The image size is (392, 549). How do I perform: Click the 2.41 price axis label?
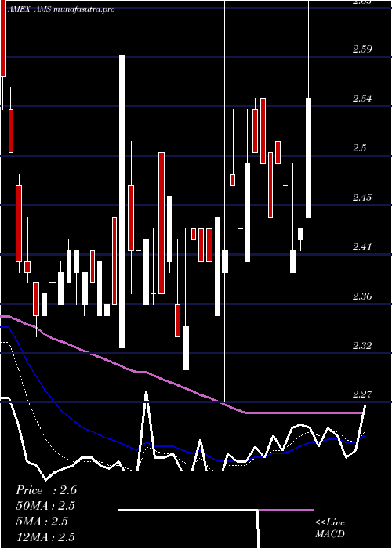362,247
